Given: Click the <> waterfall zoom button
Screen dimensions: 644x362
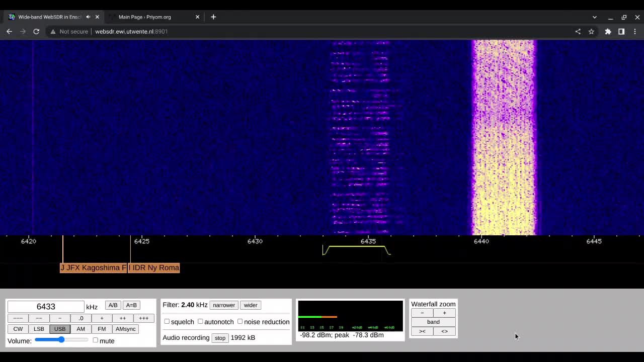Looking at the screenshot, I should (x=444, y=331).
